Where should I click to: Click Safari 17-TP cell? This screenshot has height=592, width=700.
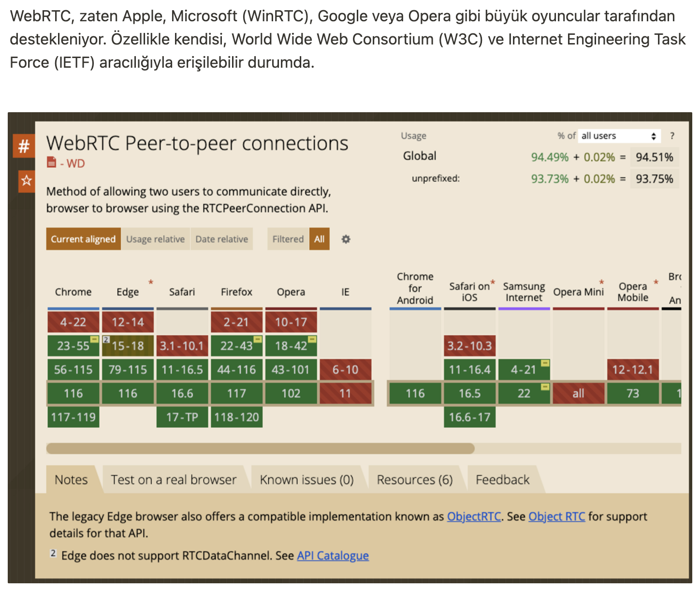(x=182, y=417)
